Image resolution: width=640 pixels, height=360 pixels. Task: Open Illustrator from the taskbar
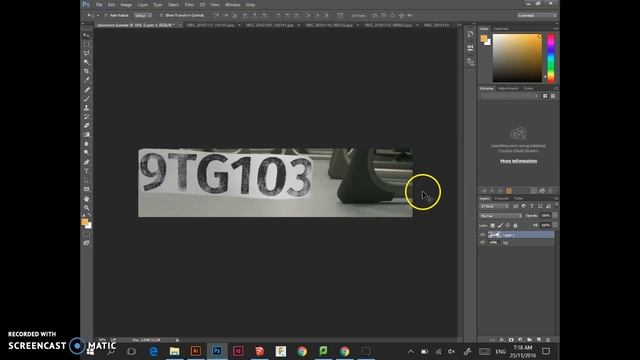(x=196, y=351)
